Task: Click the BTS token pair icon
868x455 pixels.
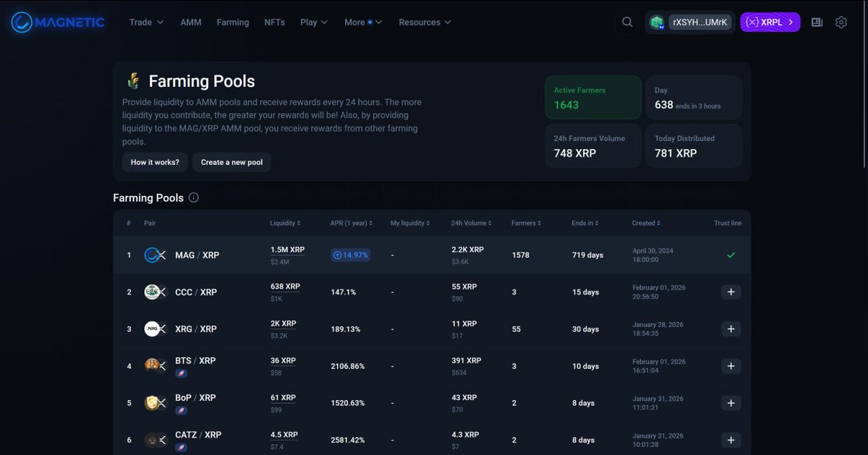Action: coord(155,366)
